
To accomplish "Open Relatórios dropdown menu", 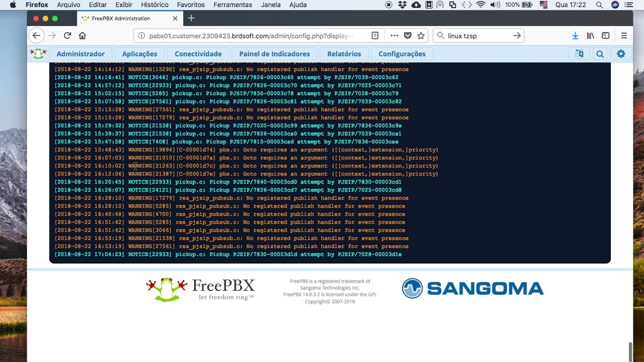I will pyautogui.click(x=344, y=54).
